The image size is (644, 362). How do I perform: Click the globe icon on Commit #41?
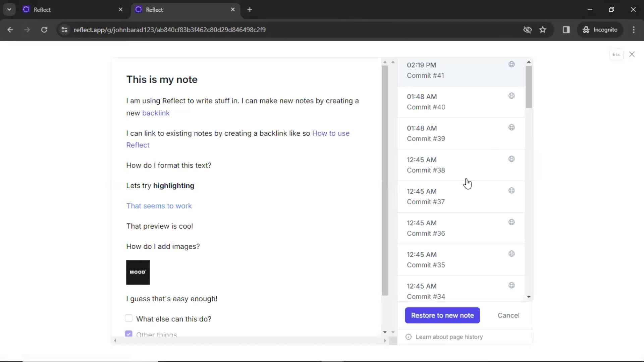click(x=512, y=64)
